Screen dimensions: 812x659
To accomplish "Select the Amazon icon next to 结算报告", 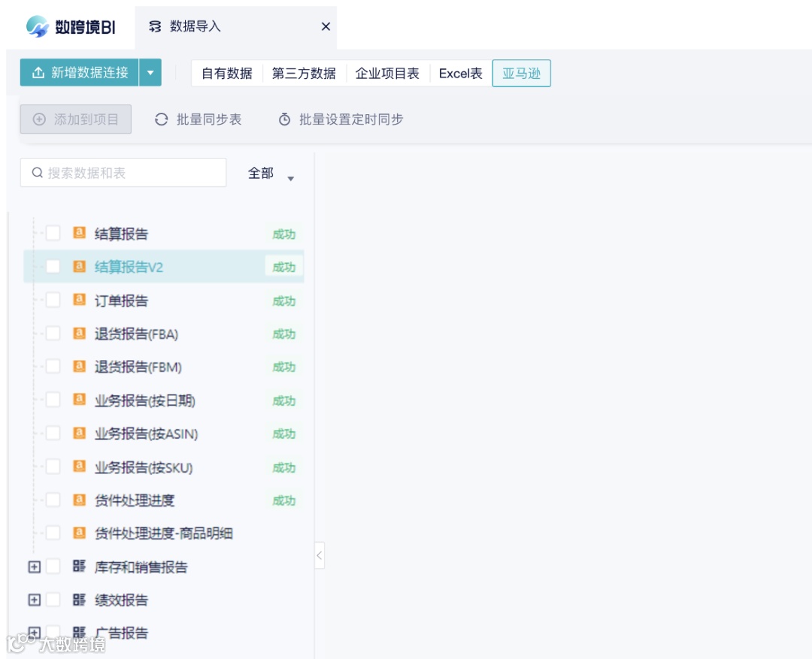I will pos(80,234).
